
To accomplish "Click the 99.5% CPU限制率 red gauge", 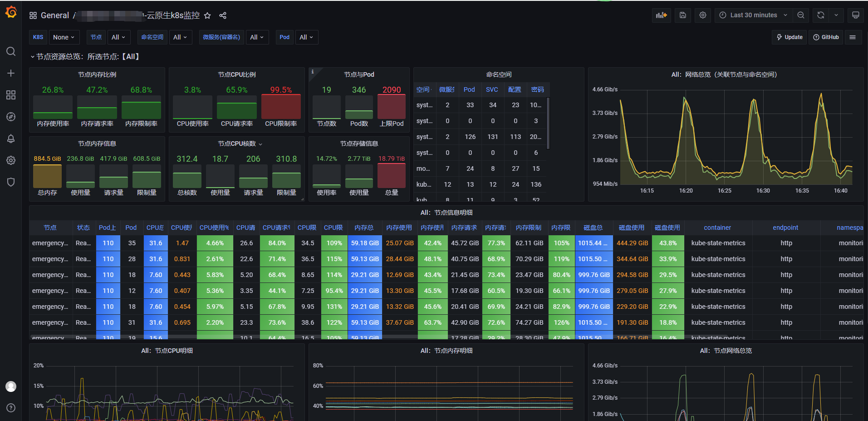I will point(281,106).
